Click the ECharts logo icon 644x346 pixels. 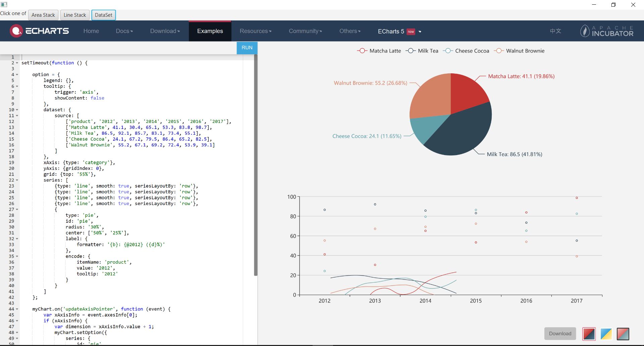click(x=16, y=31)
